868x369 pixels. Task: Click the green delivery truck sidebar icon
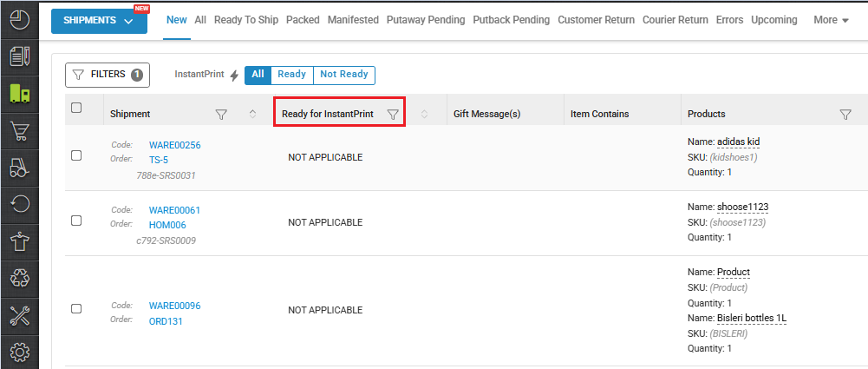19,94
